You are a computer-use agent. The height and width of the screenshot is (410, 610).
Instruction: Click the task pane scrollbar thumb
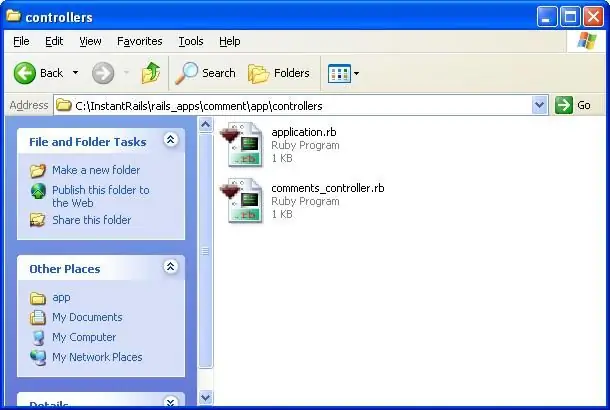click(205, 251)
